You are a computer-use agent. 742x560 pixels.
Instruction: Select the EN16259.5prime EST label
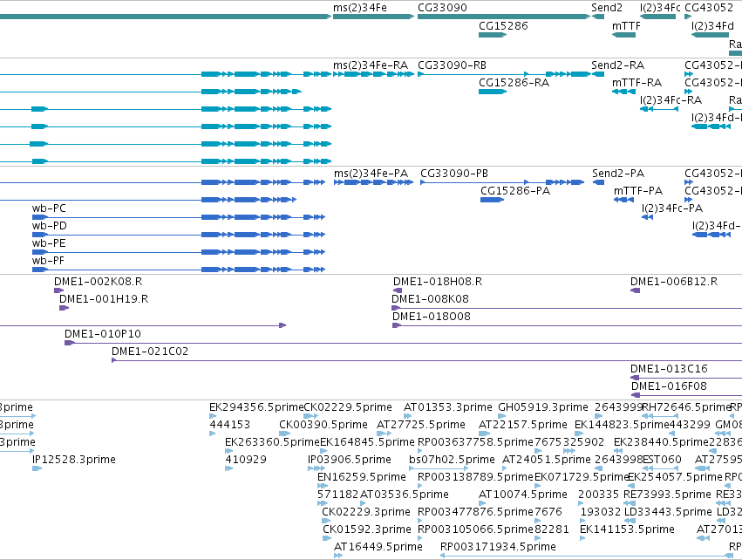(x=362, y=476)
